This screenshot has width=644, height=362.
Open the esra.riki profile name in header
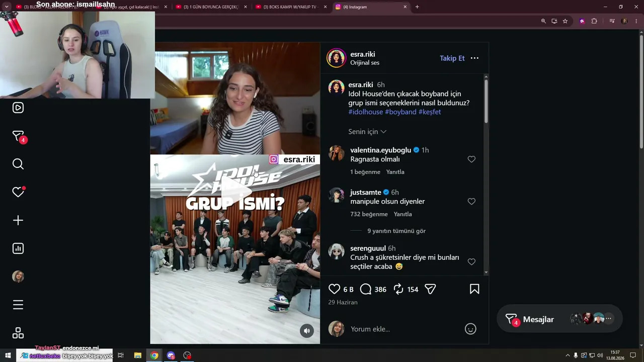[363, 54]
